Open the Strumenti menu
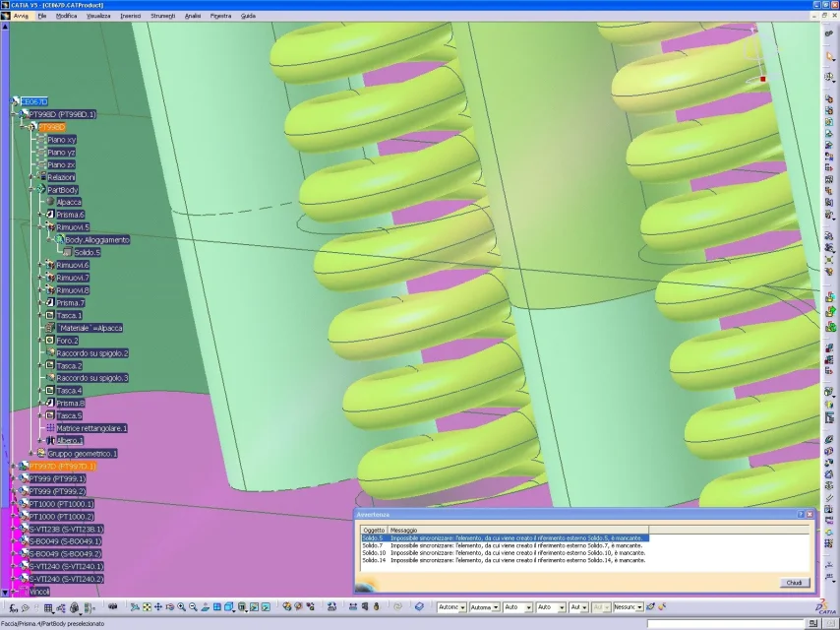Viewport: 840px width, 630px height. (x=163, y=16)
